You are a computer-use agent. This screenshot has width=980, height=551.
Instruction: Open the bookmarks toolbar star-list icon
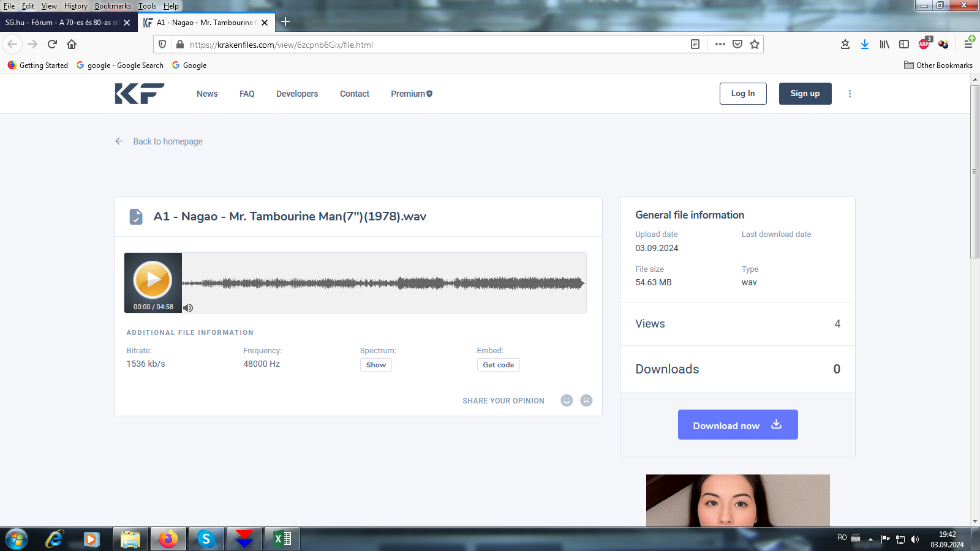(x=845, y=44)
